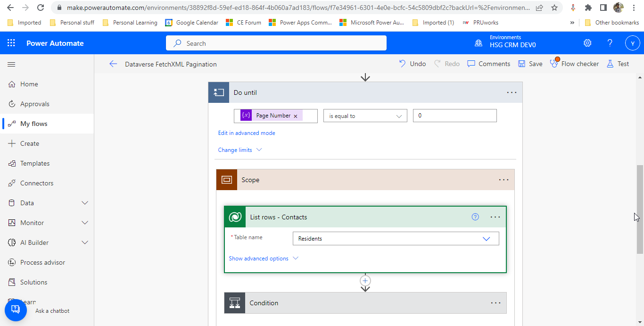Click Edit in advanced mode

(x=246, y=133)
